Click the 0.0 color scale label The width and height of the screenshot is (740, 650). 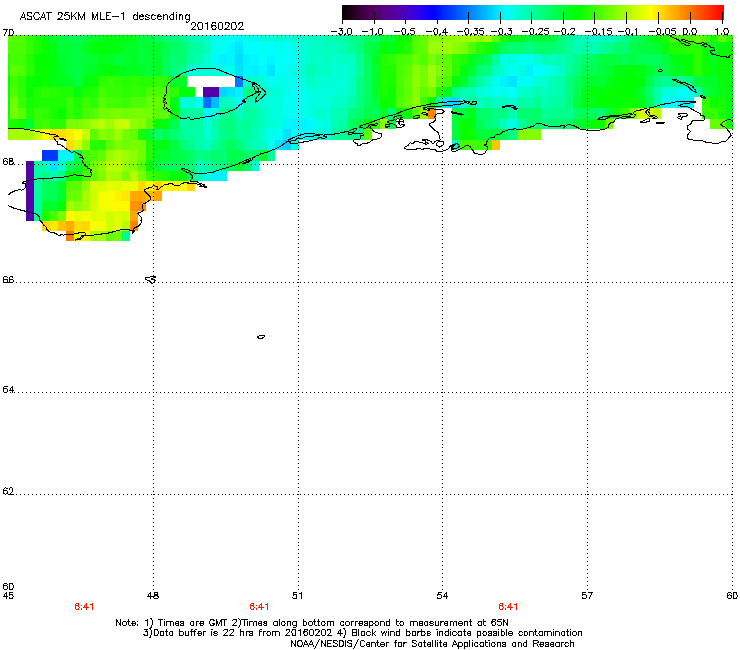click(x=690, y=32)
